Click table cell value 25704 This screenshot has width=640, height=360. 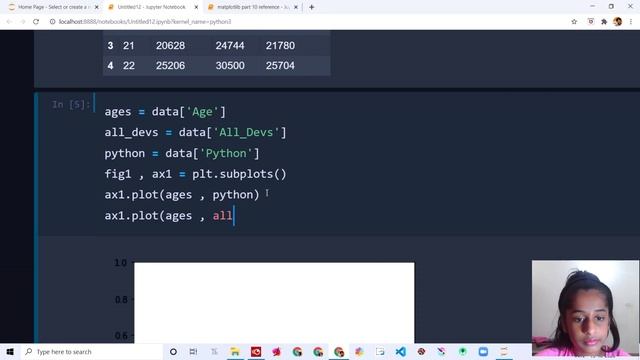(x=280, y=65)
